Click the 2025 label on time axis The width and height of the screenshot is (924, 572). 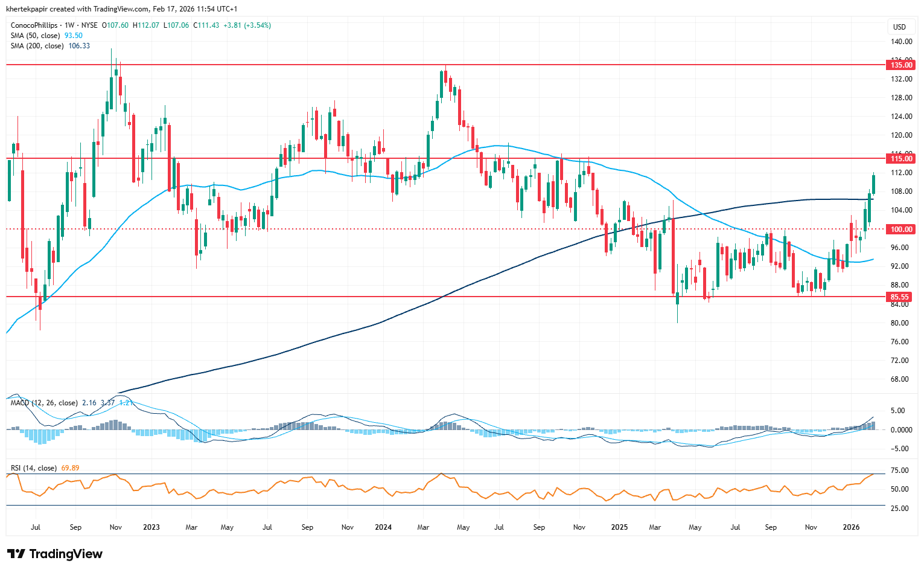619,527
